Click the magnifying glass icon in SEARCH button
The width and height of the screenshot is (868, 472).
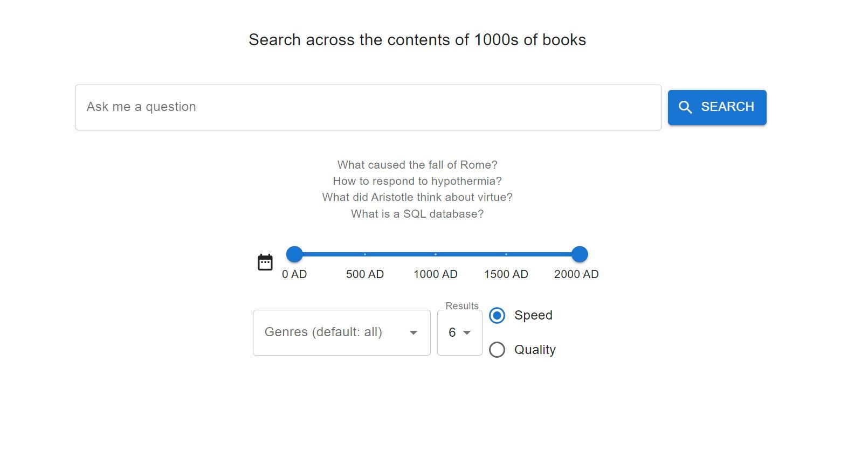[x=686, y=107]
